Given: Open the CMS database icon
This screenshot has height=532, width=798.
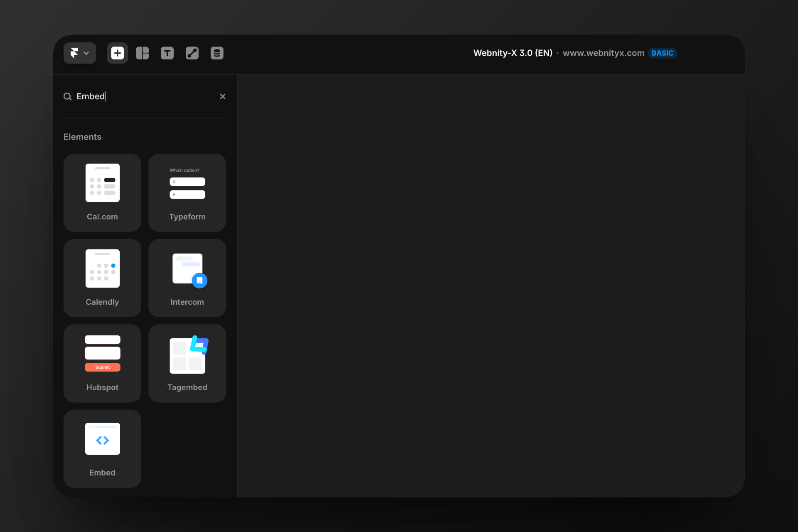Looking at the screenshot, I should pos(217,53).
